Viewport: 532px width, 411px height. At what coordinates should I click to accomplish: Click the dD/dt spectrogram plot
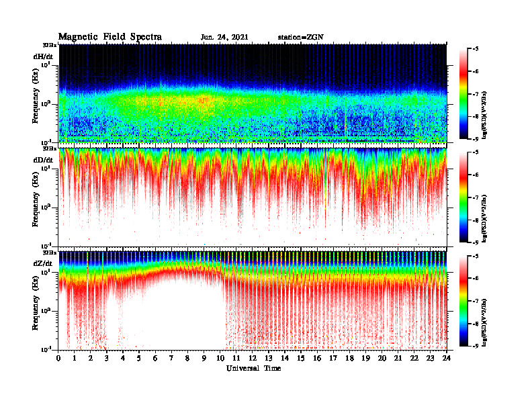[253, 197]
